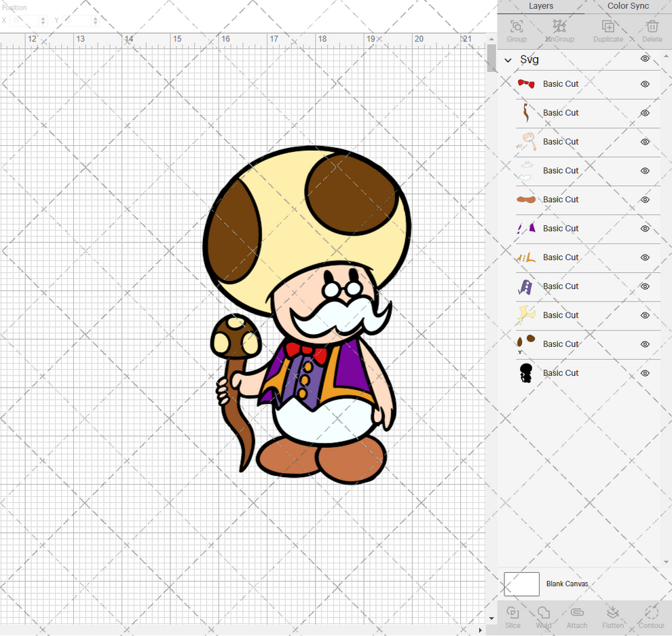This screenshot has height=636, width=672.
Task: Click the UnGroup icon
Action: tap(559, 30)
